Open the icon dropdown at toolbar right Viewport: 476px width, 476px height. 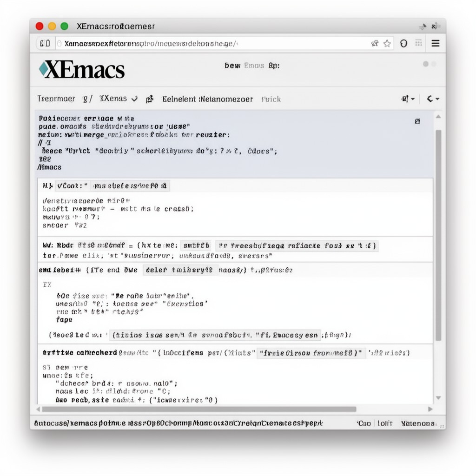pyautogui.click(x=408, y=99)
